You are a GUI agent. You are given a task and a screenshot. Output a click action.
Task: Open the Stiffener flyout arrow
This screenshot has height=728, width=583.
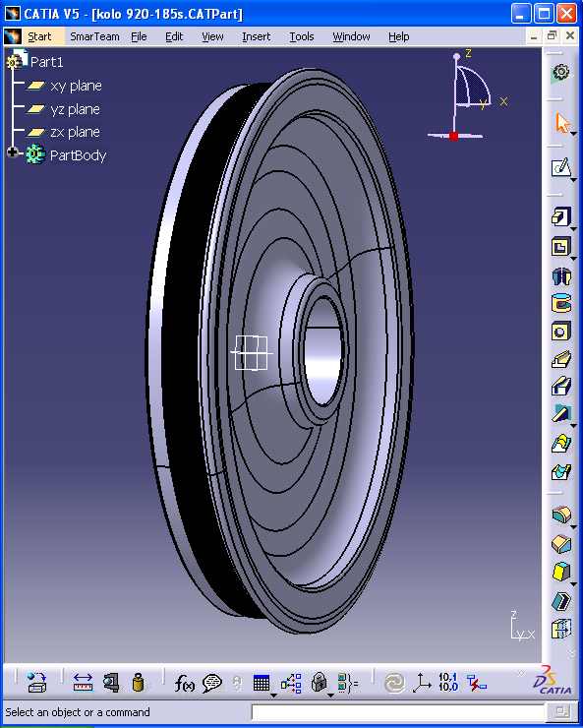click(574, 425)
